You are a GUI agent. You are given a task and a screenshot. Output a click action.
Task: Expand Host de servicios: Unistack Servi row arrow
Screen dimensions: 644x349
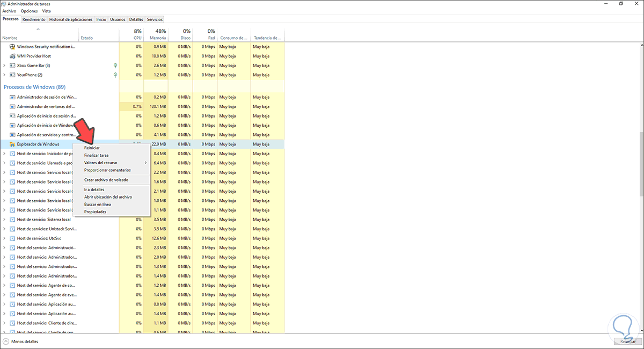coord(4,229)
